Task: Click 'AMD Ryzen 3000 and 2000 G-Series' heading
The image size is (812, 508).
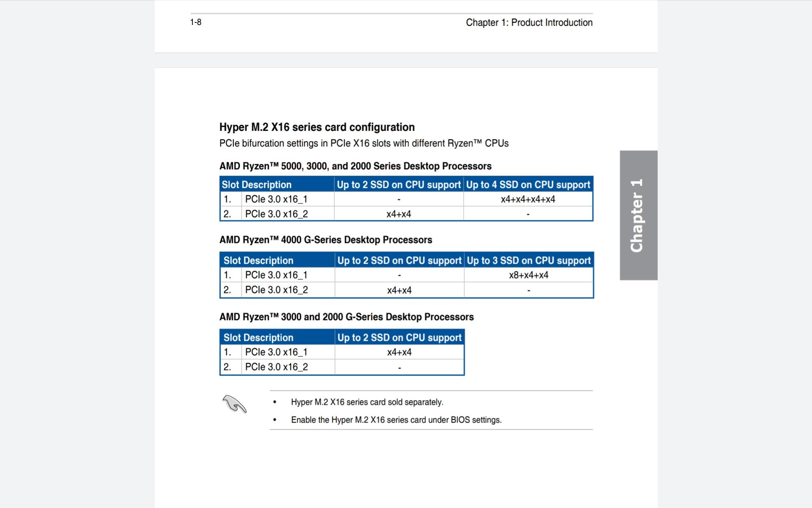Action: (346, 317)
